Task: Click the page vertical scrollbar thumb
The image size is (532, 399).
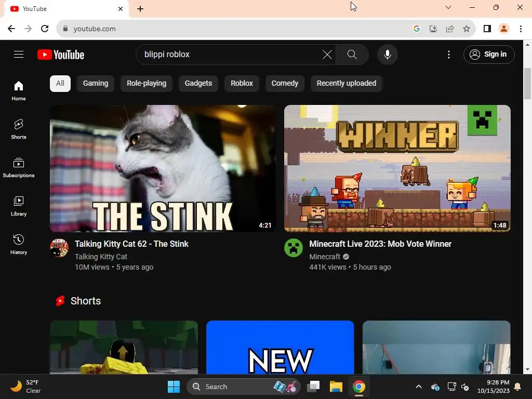Action: 527,84
